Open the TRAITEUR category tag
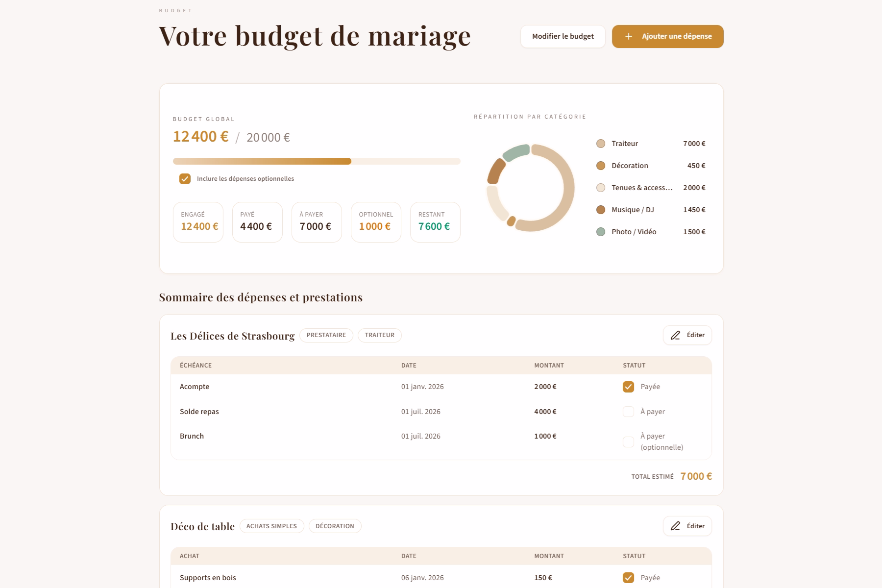Screen dimensions: 882x588 pos(379,335)
